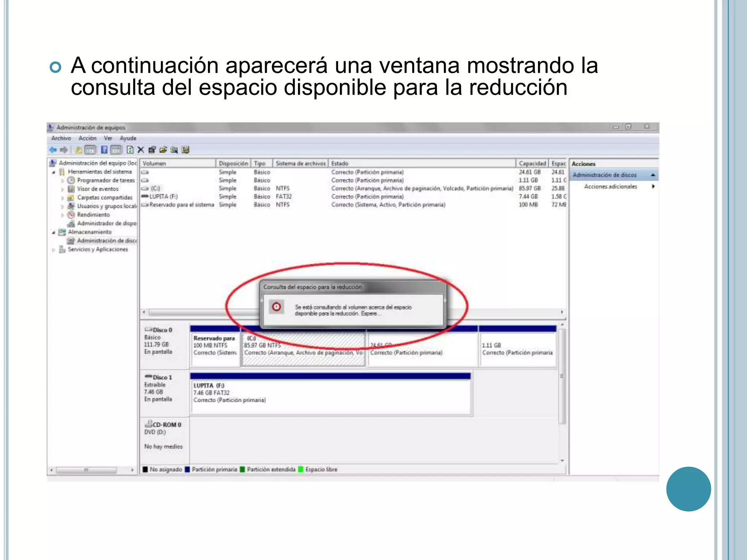Collapse the Herramientas del sistema node
747x560 pixels.
click(x=54, y=172)
